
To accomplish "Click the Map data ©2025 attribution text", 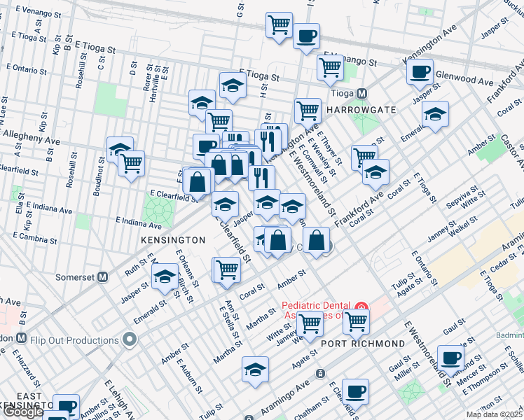I will tap(495, 414).
